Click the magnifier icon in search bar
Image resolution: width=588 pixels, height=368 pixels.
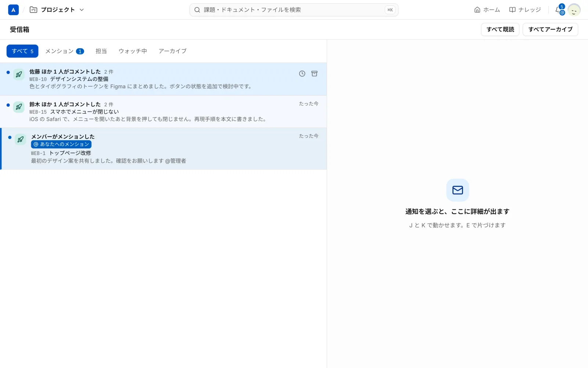197,10
